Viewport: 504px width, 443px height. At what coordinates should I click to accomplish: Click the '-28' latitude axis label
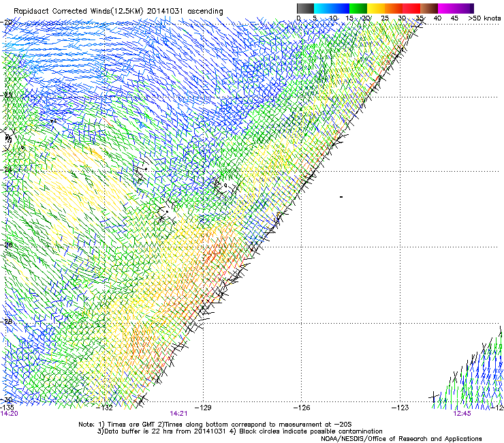pyautogui.click(x=6, y=321)
